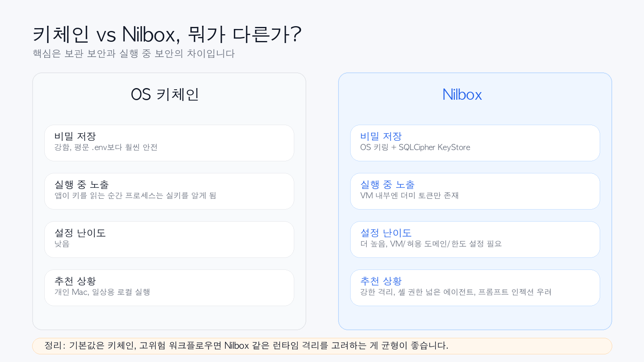Select the blue 'Nilbox' column heading
Screen dimensions: 644x362
462,95
